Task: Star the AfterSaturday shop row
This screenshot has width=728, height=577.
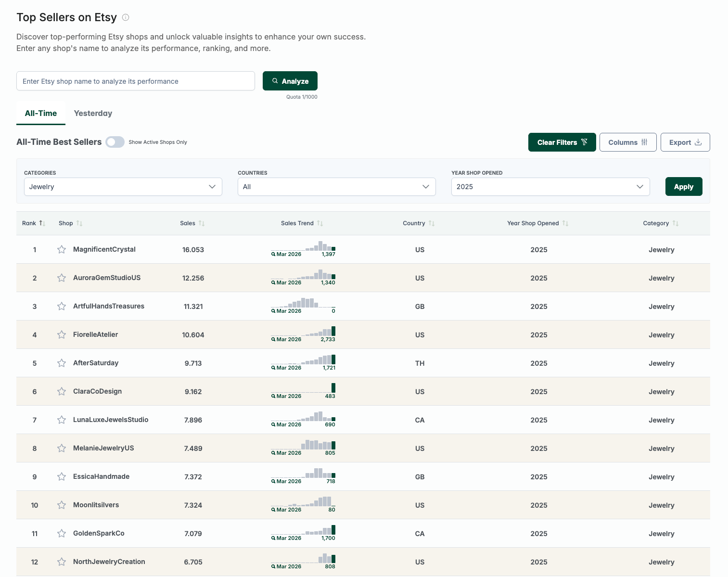Action: pos(62,363)
